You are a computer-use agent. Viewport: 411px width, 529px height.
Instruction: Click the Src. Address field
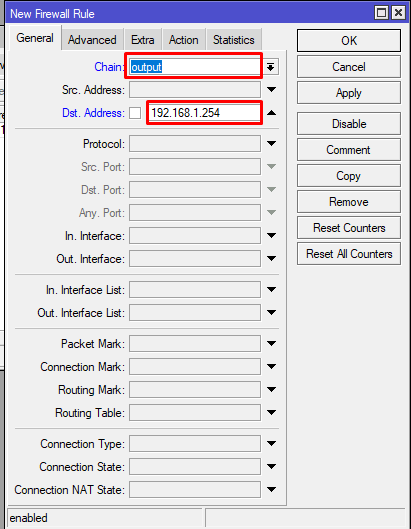195,90
